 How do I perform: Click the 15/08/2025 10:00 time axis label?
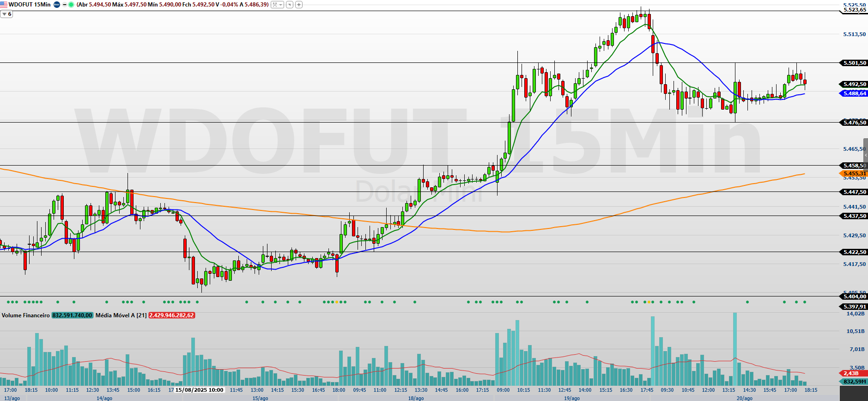tap(199, 390)
